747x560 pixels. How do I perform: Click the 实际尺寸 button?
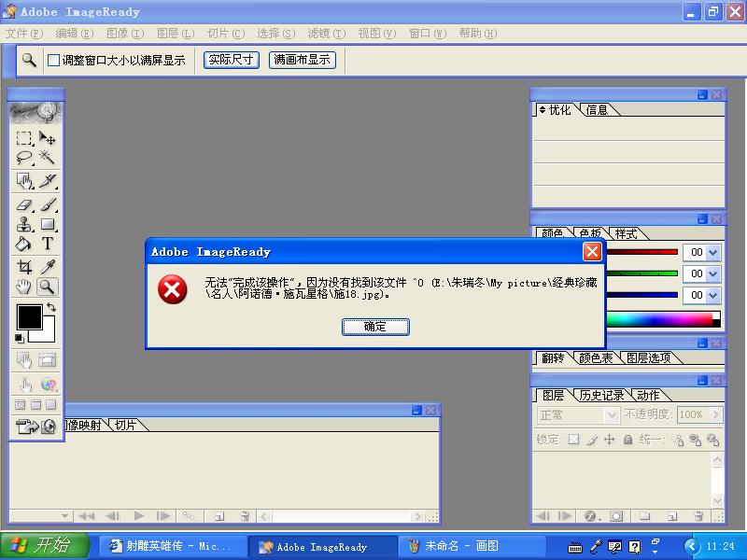pos(231,60)
